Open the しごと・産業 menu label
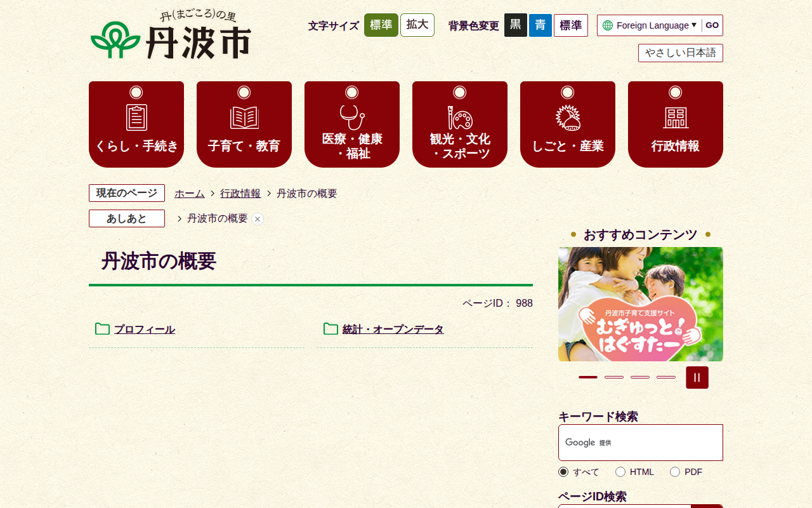 tap(568, 146)
